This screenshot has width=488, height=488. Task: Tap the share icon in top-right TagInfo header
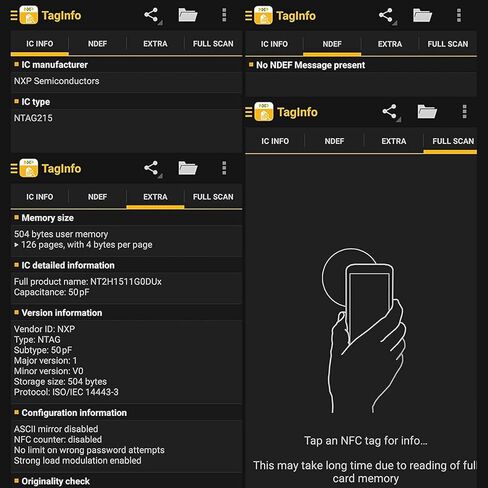(x=386, y=16)
